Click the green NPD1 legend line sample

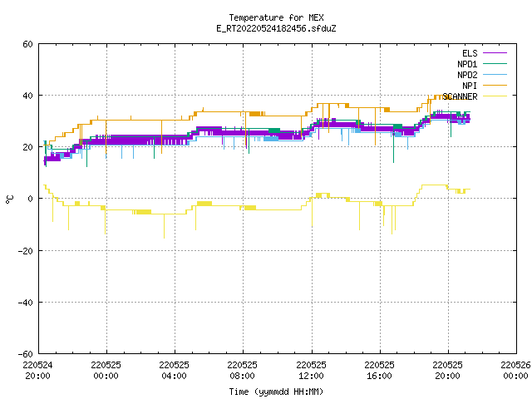[495, 63]
